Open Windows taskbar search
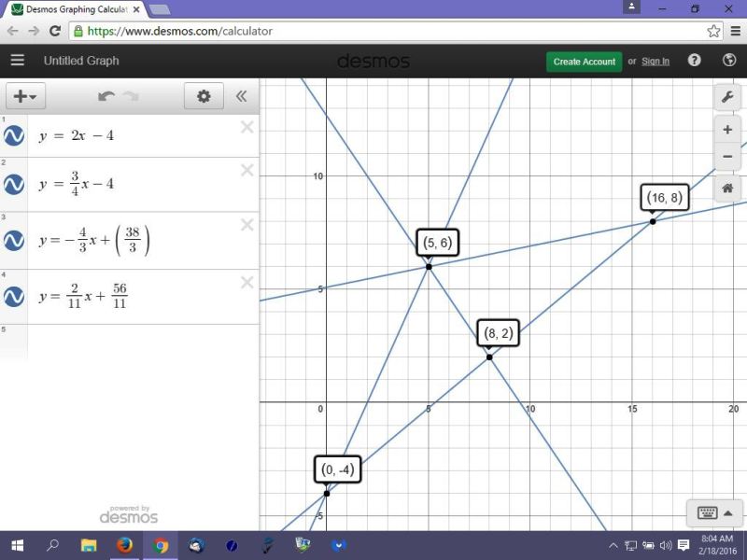The height and width of the screenshot is (560, 747). pyautogui.click(x=53, y=545)
